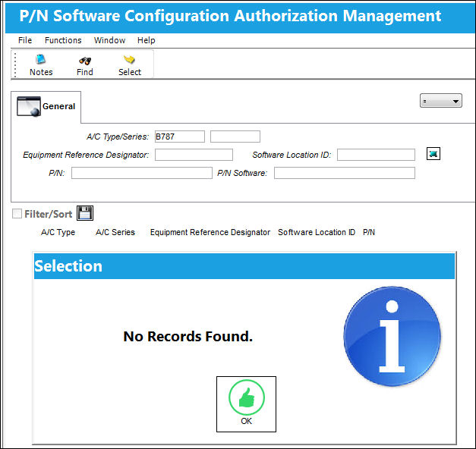This screenshot has height=449, width=476.
Task: Open the Functions menu
Action: coord(63,40)
